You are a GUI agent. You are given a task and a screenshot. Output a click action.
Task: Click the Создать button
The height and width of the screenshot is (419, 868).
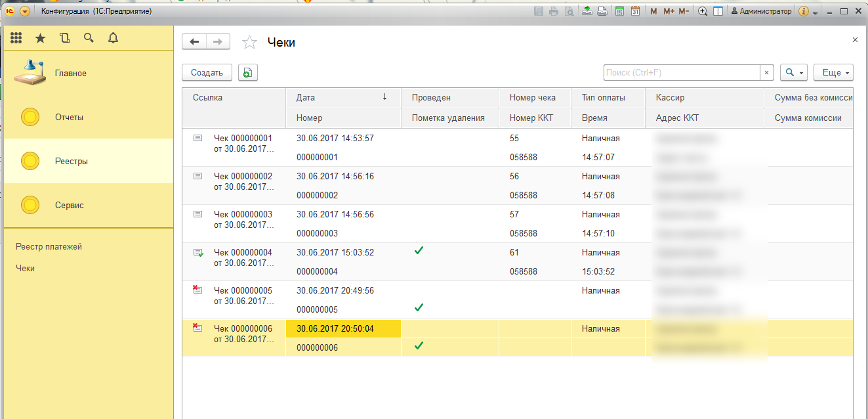(x=207, y=73)
